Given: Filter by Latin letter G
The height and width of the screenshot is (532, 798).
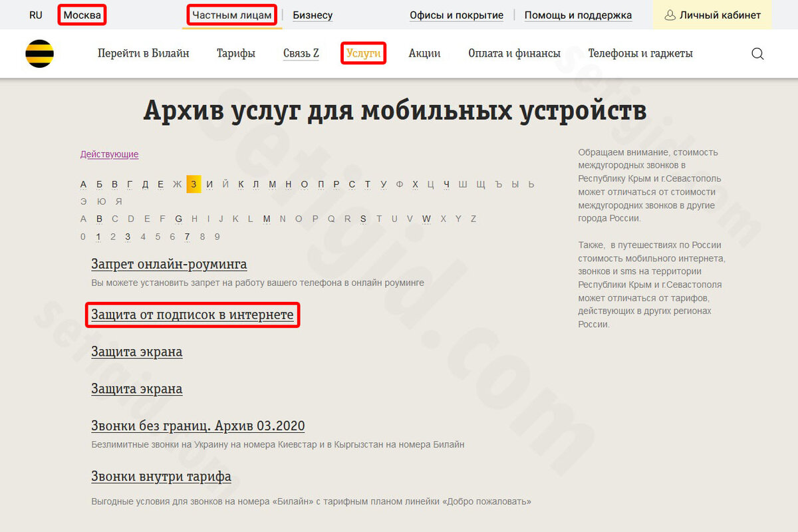Looking at the screenshot, I should pyautogui.click(x=178, y=219).
